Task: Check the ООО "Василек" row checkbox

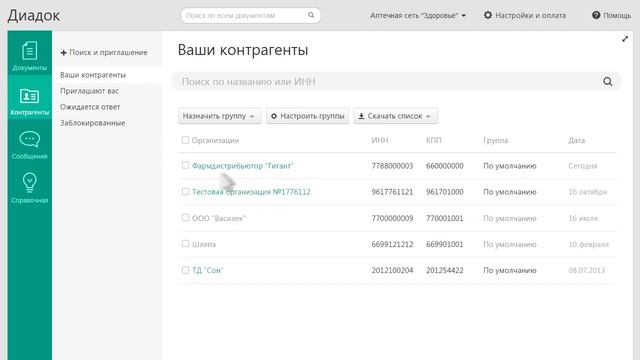Action: tap(185, 218)
